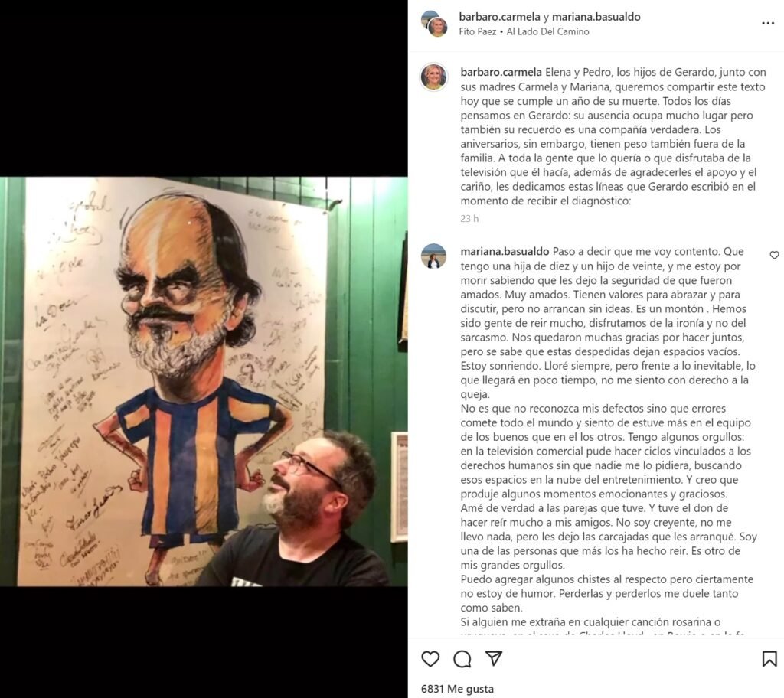Open barbaro.carmela username in post header

pos(499,17)
